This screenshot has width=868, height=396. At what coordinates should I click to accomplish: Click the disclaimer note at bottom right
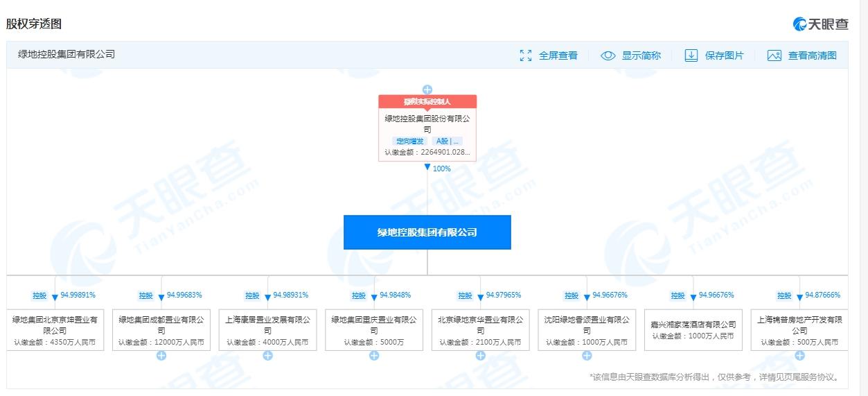pyautogui.click(x=716, y=377)
